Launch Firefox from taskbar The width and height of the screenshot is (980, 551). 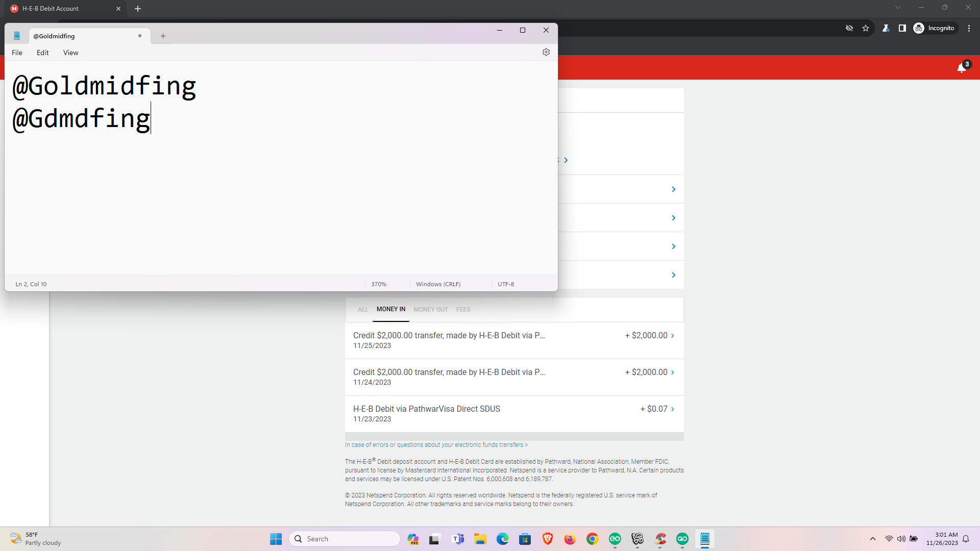[x=570, y=539]
